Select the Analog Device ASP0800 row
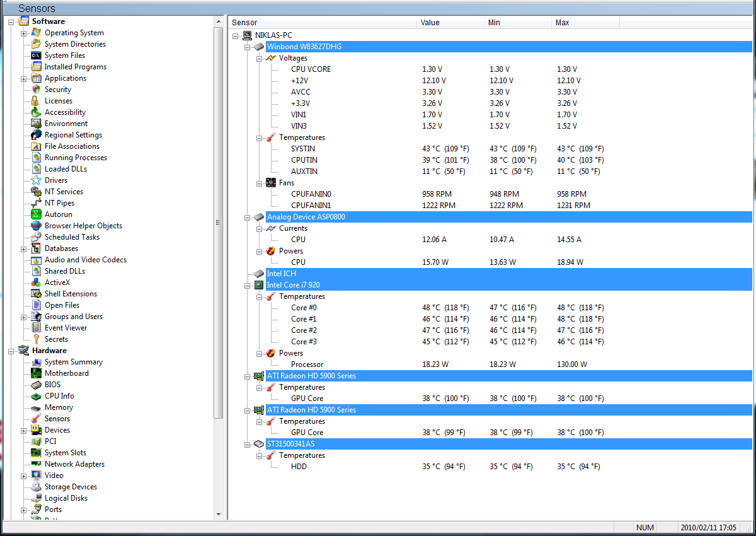The image size is (756, 536). (509, 217)
